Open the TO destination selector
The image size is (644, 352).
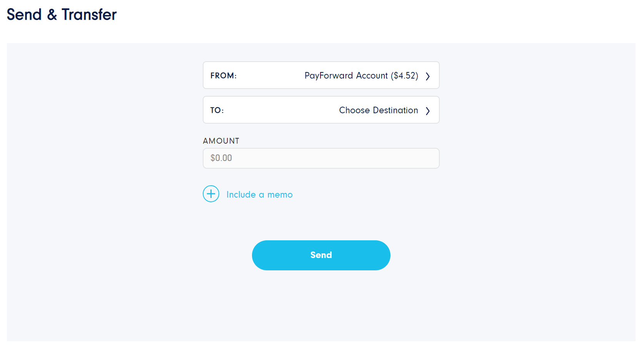(x=321, y=110)
